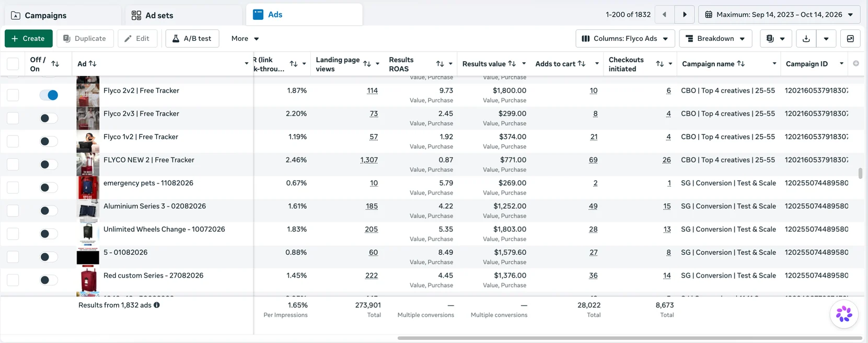Sort by link click-through rate column
The height and width of the screenshot is (343, 868).
294,64
